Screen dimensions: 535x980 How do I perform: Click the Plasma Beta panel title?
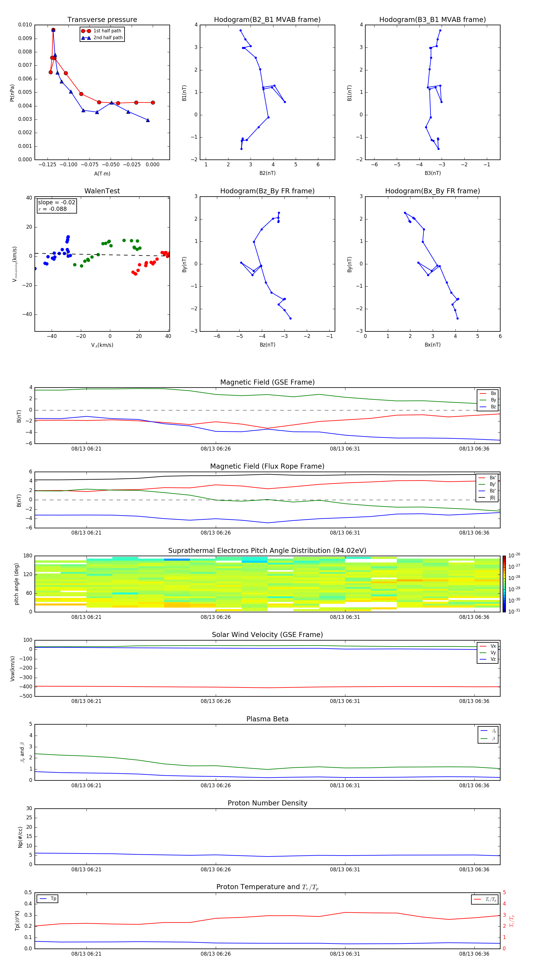tap(267, 719)
